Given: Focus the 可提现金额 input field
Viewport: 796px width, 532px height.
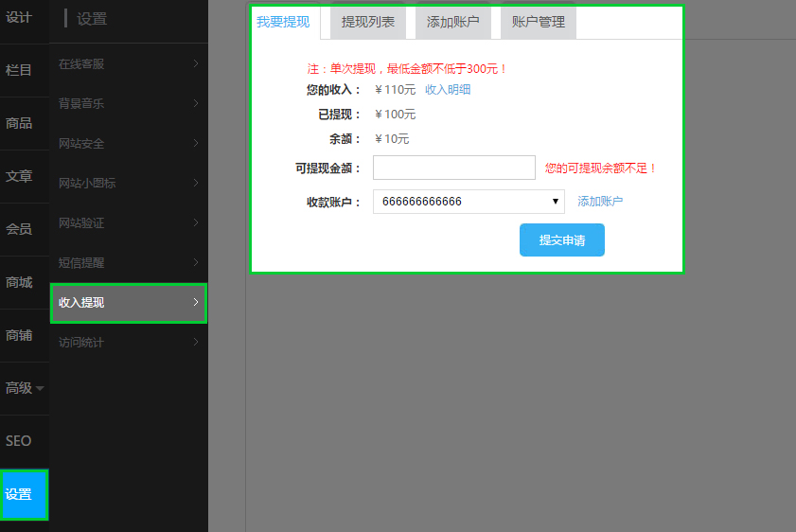Looking at the screenshot, I should pyautogui.click(x=454, y=168).
